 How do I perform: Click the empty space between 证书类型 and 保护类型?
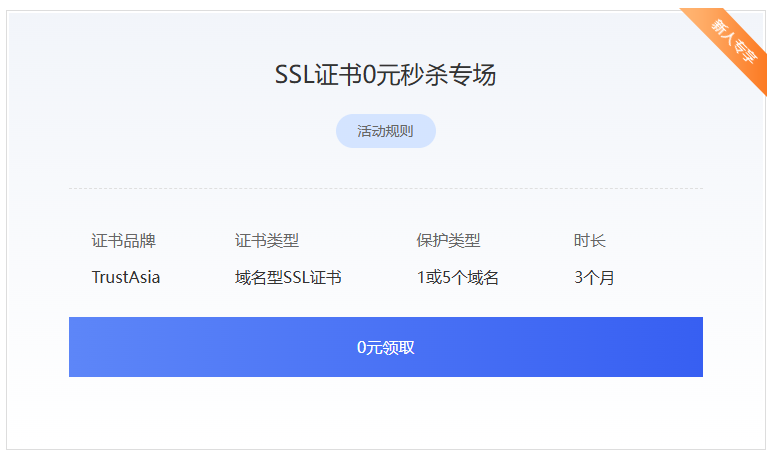pyautogui.click(x=357, y=240)
